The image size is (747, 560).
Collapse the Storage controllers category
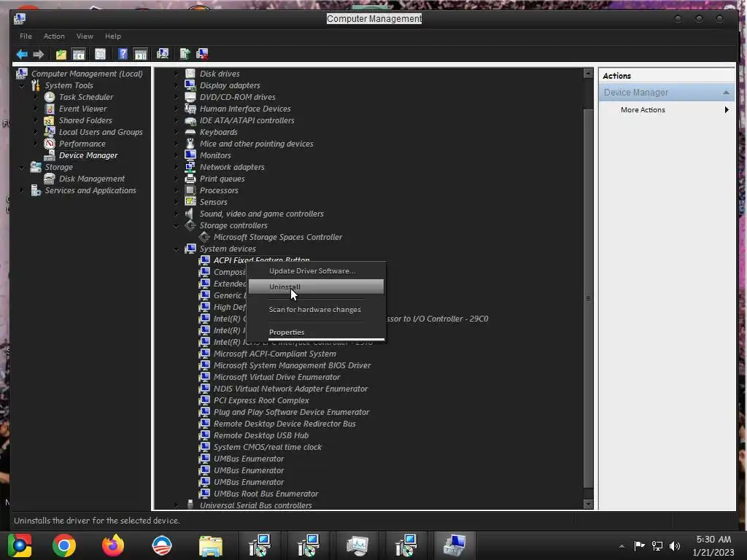tap(177, 226)
